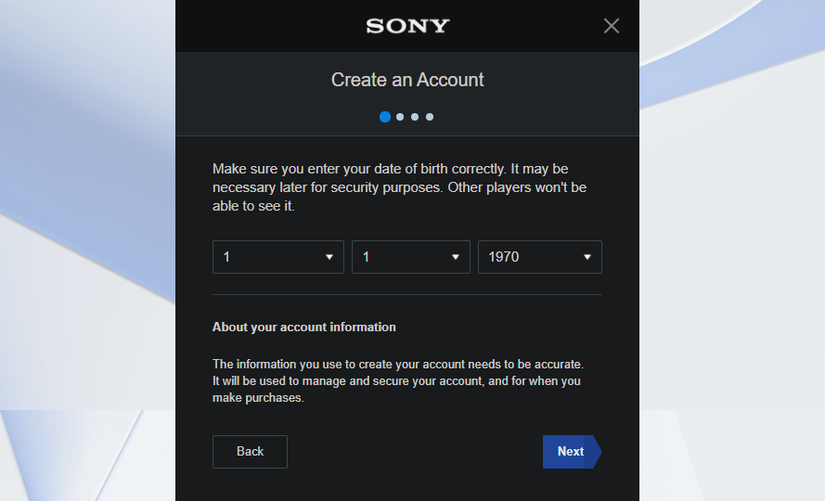Click the arrow on the first date dropdown
The width and height of the screenshot is (825, 501).
(x=329, y=257)
